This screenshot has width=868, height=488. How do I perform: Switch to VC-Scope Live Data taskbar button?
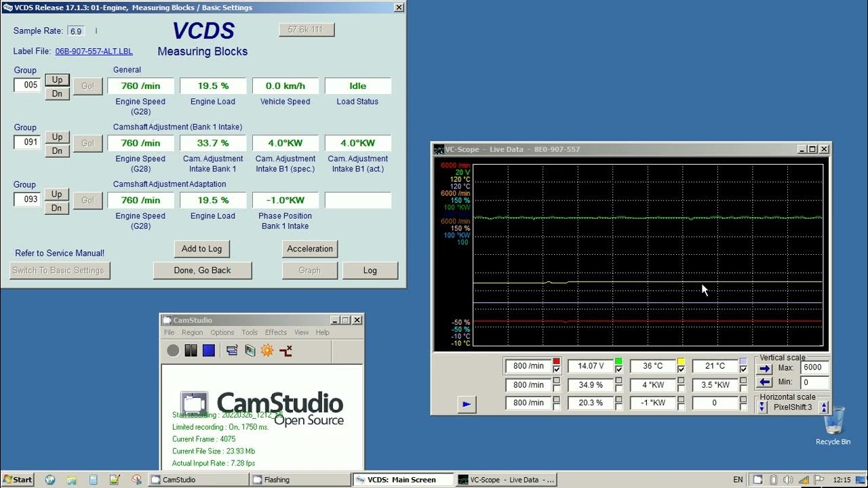[507, 479]
